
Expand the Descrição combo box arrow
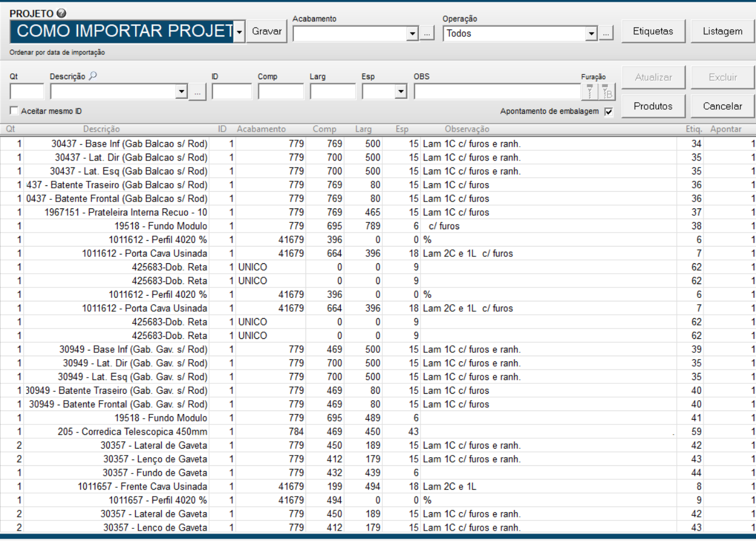(182, 91)
